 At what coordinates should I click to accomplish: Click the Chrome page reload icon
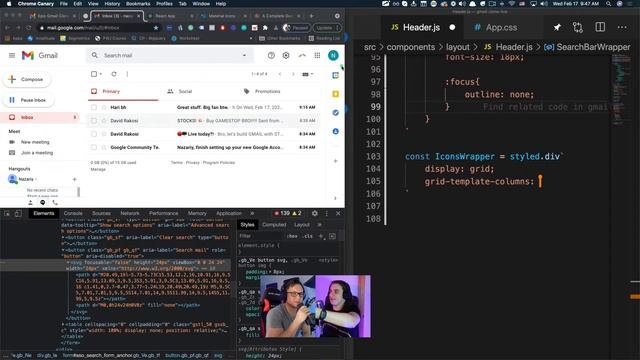click(29, 28)
